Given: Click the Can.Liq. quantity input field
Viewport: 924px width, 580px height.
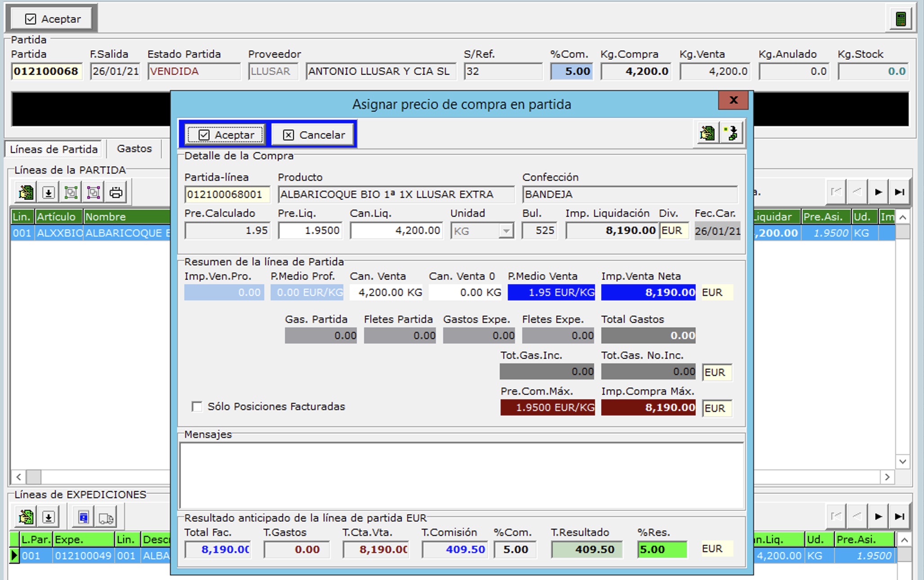Looking at the screenshot, I should pyautogui.click(x=396, y=231).
